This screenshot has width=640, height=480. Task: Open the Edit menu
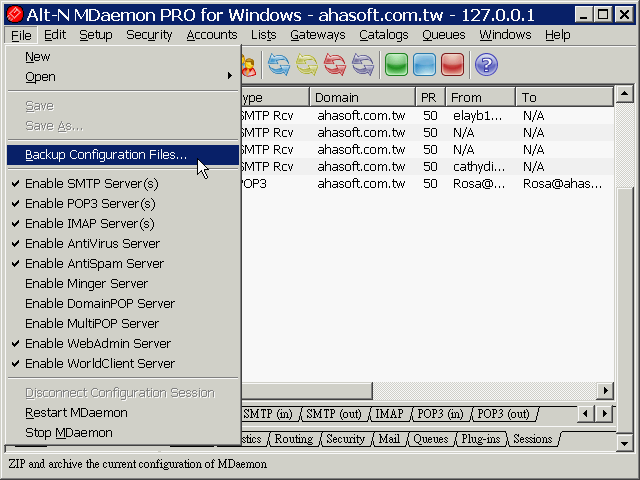click(55, 35)
